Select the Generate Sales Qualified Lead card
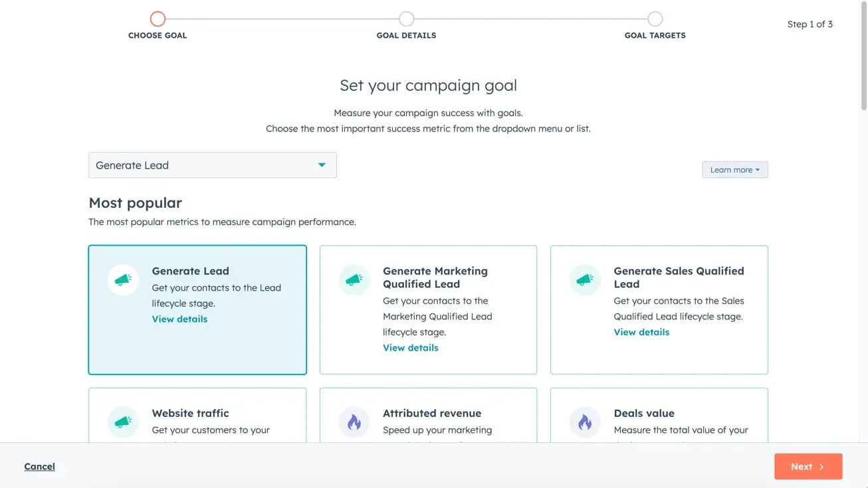The width and height of the screenshot is (868, 488). point(659,310)
